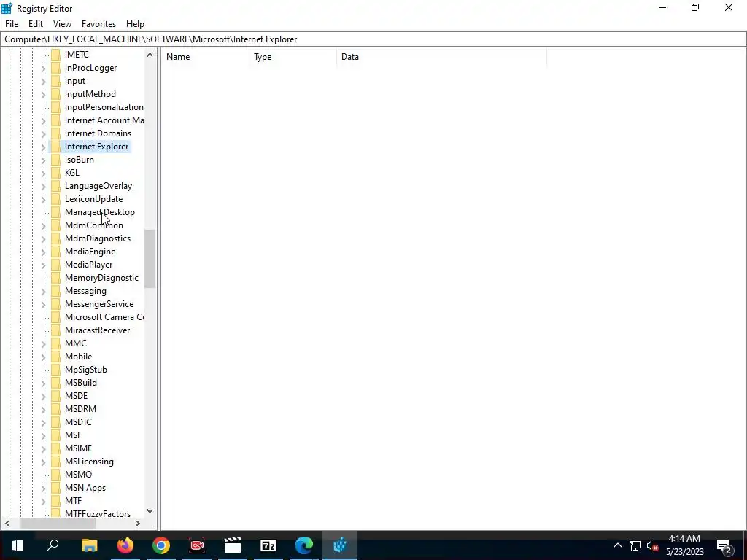Click the MSDTC folder icon
The image size is (747, 560).
pos(55,422)
